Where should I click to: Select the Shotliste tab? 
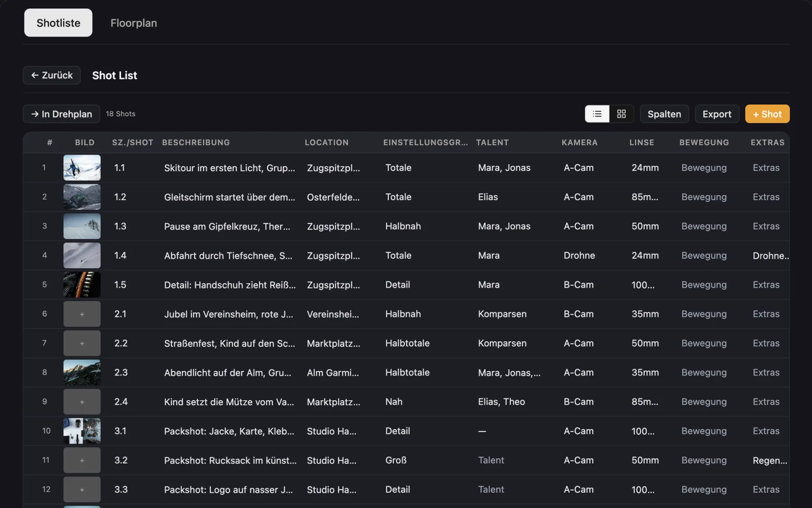[x=58, y=23]
